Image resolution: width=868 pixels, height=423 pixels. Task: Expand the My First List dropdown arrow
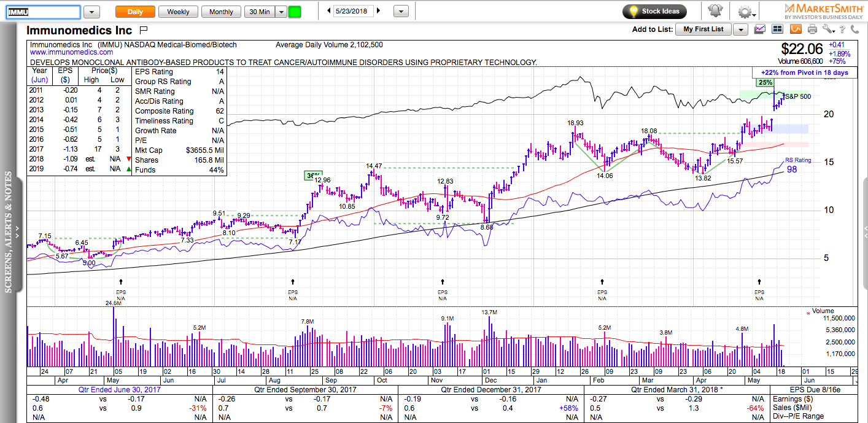coord(741,29)
